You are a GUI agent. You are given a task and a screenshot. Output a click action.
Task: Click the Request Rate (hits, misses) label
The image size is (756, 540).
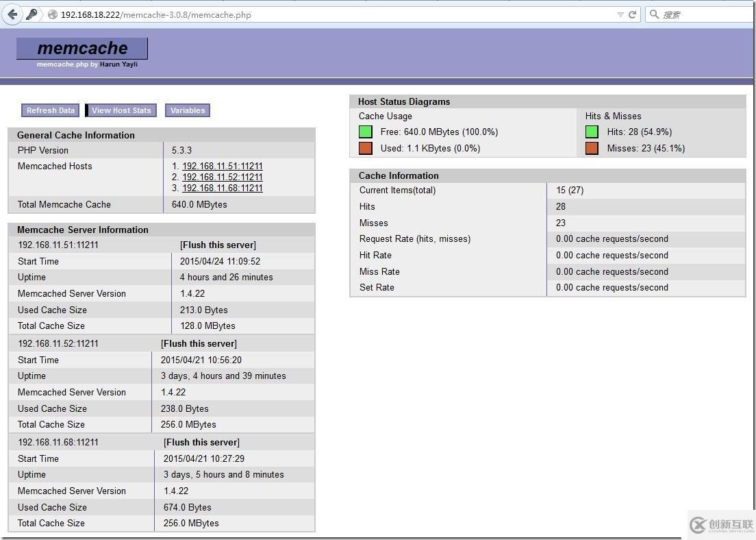[x=415, y=239]
